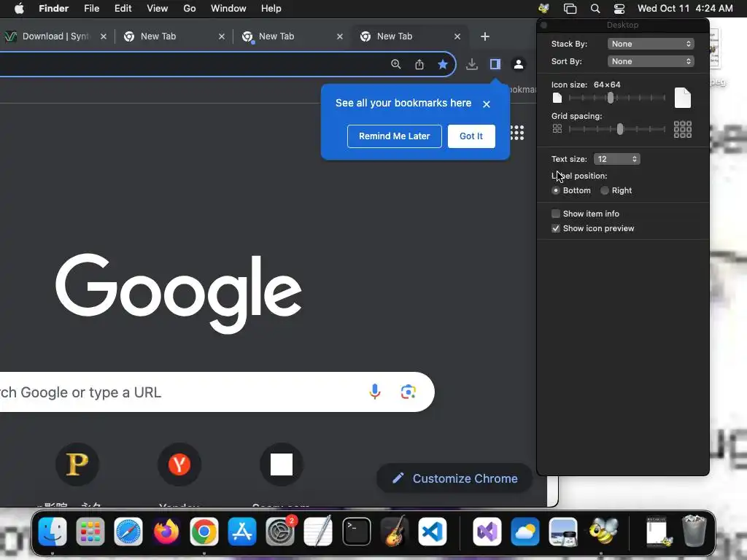This screenshot has width=747, height=560.
Task: Open Google apps grid icon
Action: coord(517,133)
